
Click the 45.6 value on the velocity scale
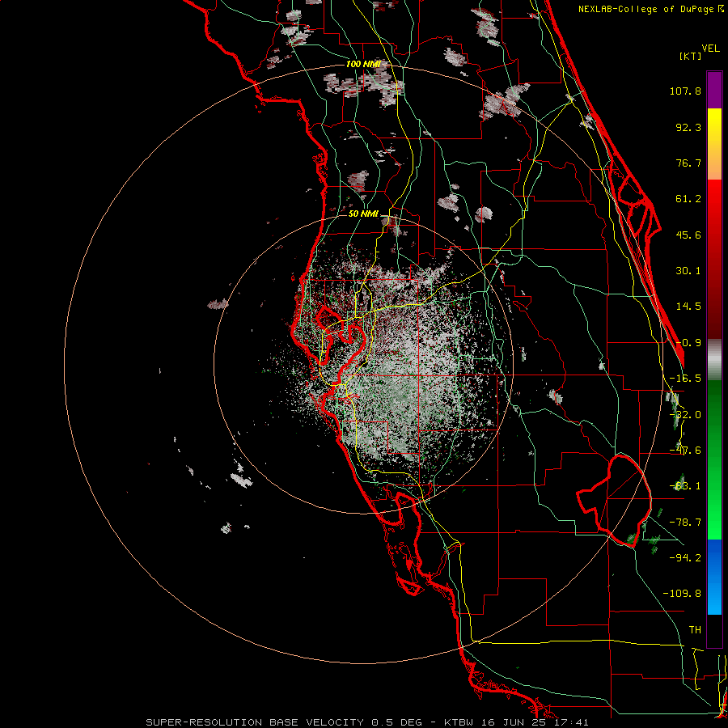(x=688, y=235)
